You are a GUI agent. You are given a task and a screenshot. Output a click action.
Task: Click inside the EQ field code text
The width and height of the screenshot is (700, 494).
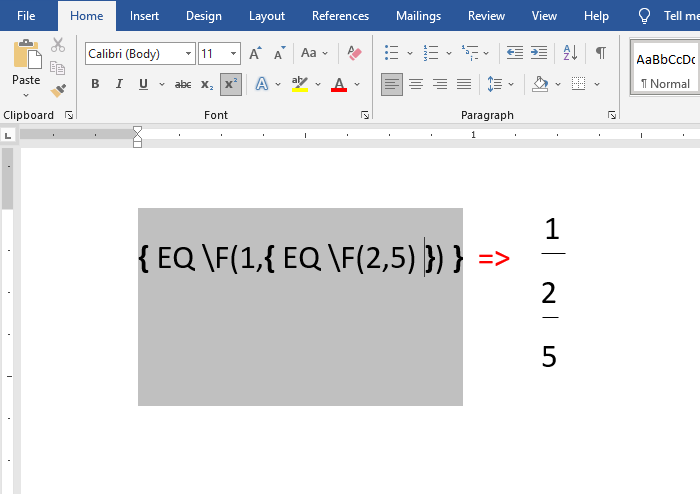coord(300,259)
